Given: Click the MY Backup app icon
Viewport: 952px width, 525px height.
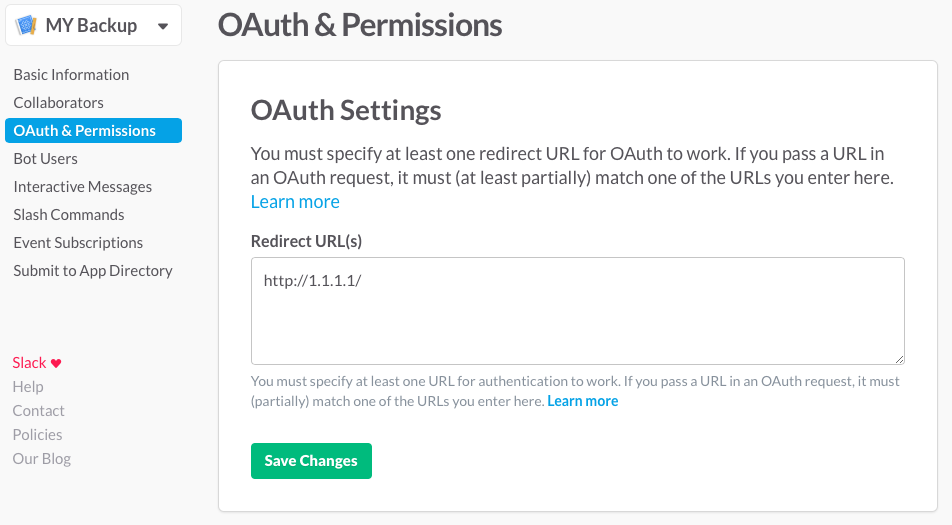Looking at the screenshot, I should 27,26.
